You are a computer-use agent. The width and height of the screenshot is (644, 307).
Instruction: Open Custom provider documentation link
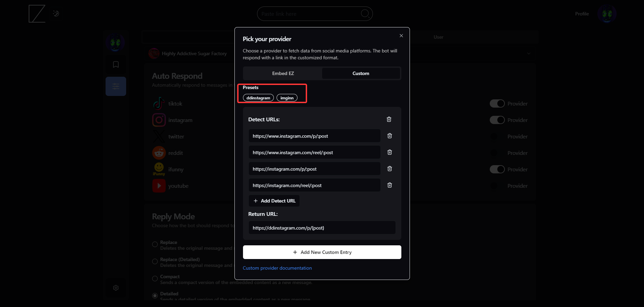click(x=277, y=268)
